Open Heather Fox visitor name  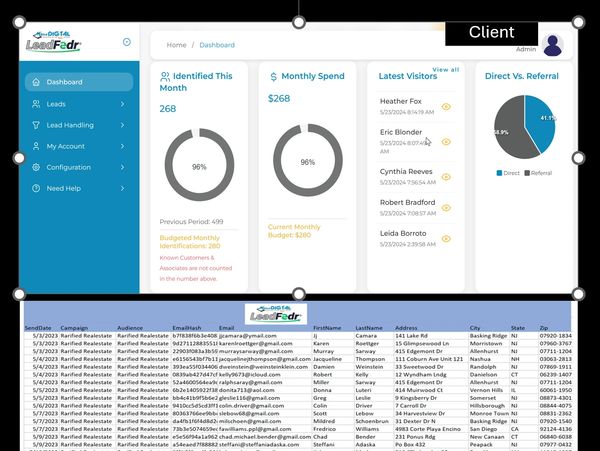(x=400, y=101)
